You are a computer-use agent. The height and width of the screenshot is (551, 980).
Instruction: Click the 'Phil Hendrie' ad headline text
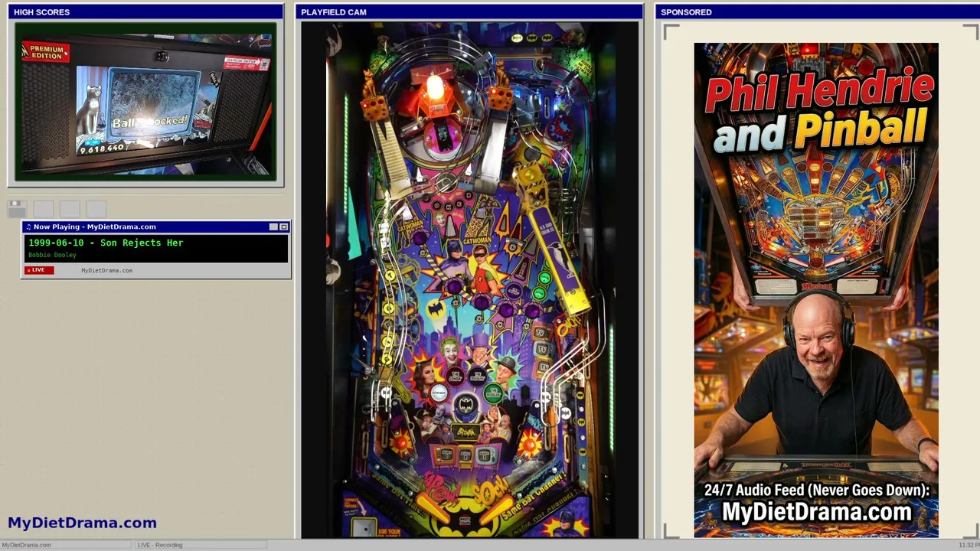pyautogui.click(x=818, y=91)
